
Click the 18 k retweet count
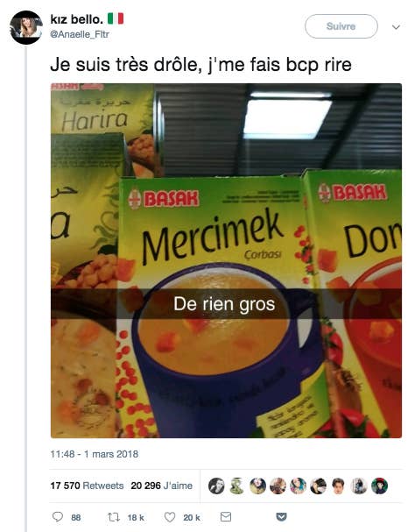(x=136, y=517)
